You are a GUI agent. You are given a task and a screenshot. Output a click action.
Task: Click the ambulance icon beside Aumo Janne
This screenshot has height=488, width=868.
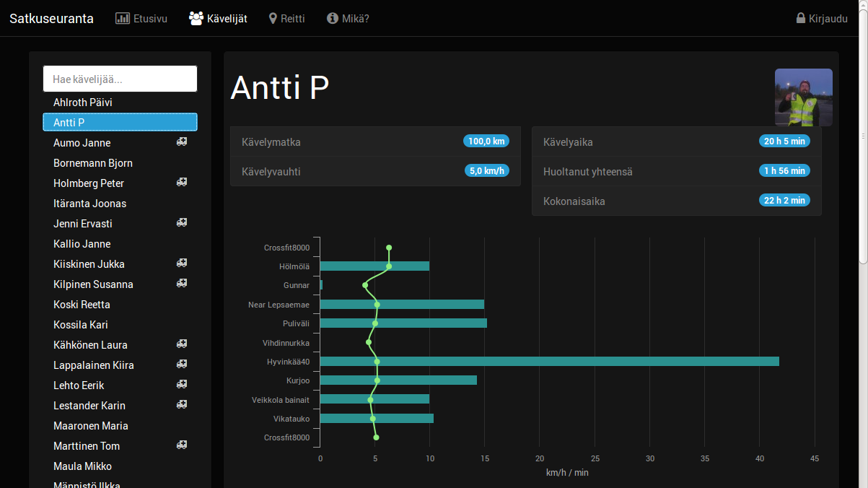tap(182, 142)
